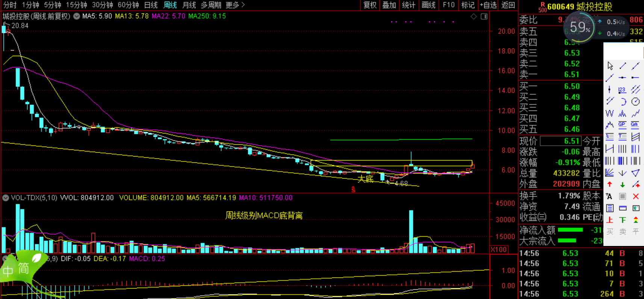Click the 总量 433282 value
Screen dimensions: 644x299
(566, 173)
